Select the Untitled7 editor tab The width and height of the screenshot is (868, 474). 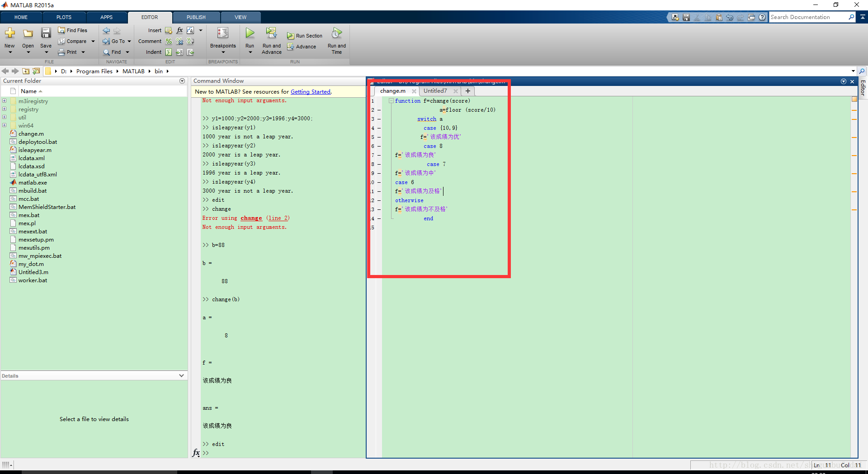coord(435,91)
